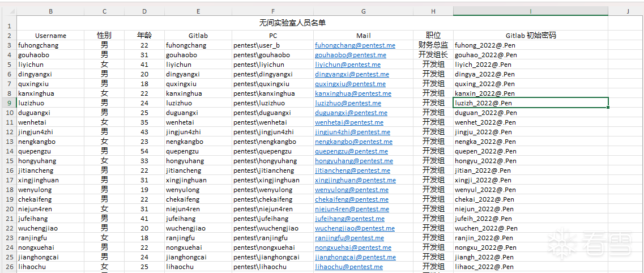The height and width of the screenshot is (273, 644).
Task: Select column D header
Action: 144,11
